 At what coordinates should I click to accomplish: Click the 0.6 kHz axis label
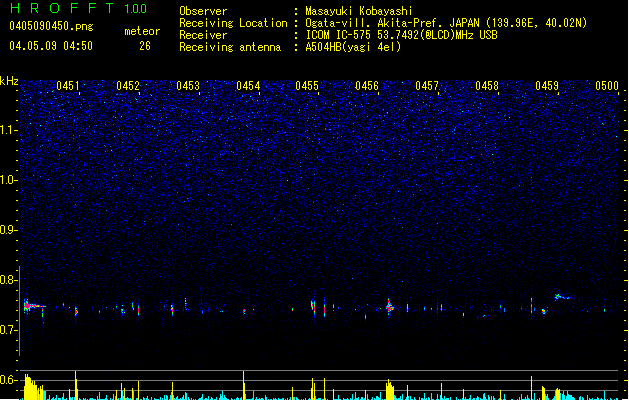[x=9, y=380]
